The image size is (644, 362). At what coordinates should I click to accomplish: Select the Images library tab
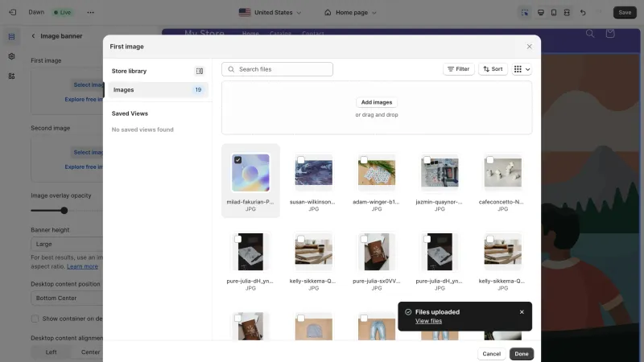point(158,90)
